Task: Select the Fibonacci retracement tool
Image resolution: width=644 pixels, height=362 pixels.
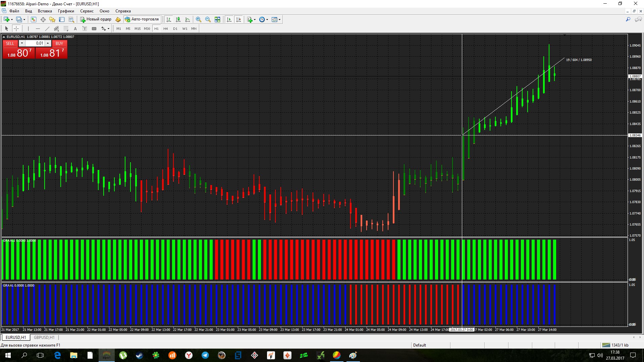Action: click(66, 29)
